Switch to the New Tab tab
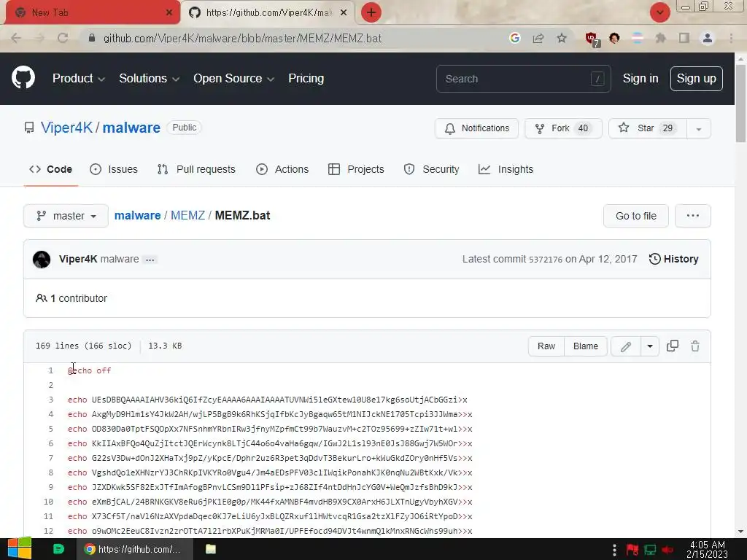Viewport: 747px width, 560px height. click(x=92, y=12)
